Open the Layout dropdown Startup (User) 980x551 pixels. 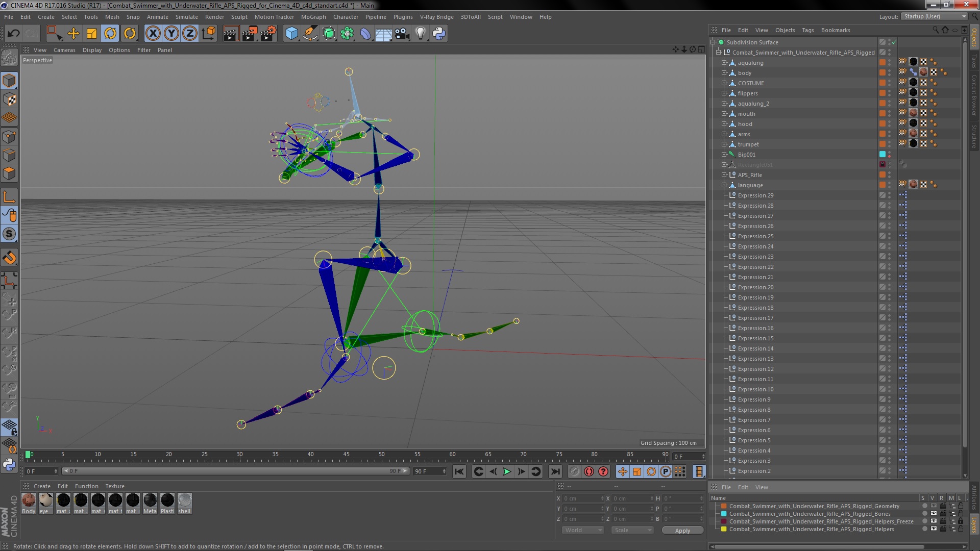coord(934,17)
